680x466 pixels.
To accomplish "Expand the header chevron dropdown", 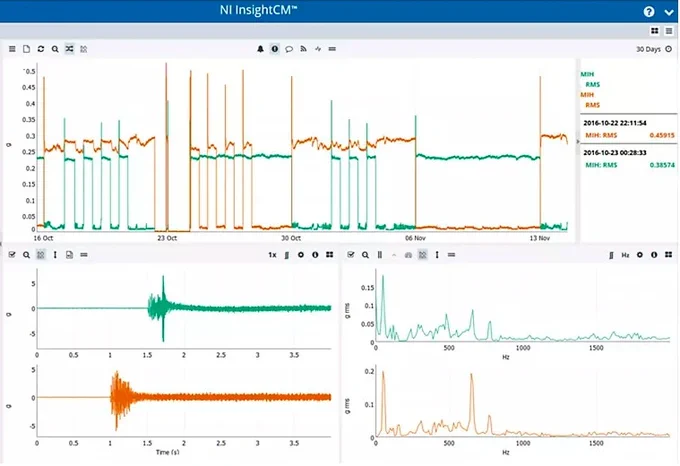I will (669, 13).
